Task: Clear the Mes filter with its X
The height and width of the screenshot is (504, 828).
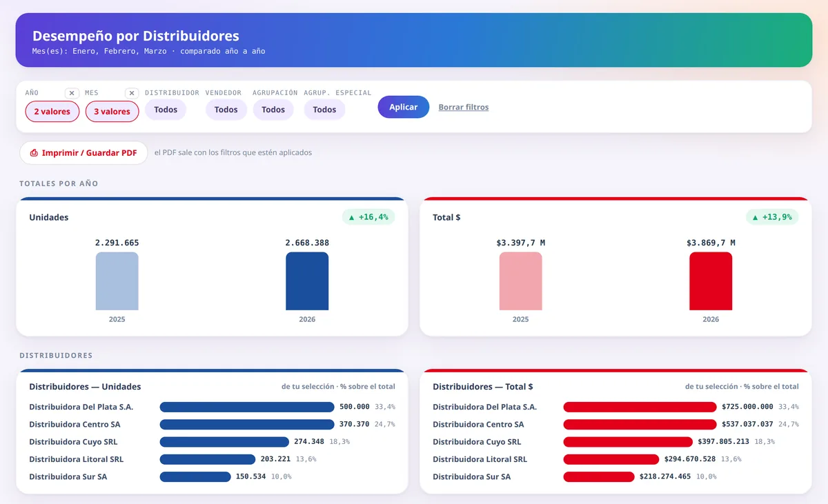Action: tap(132, 93)
